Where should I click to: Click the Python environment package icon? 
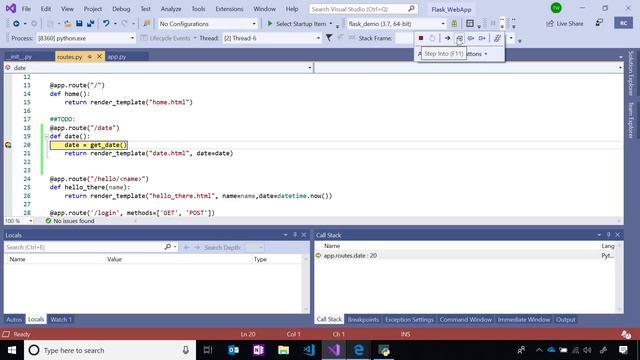[454, 24]
